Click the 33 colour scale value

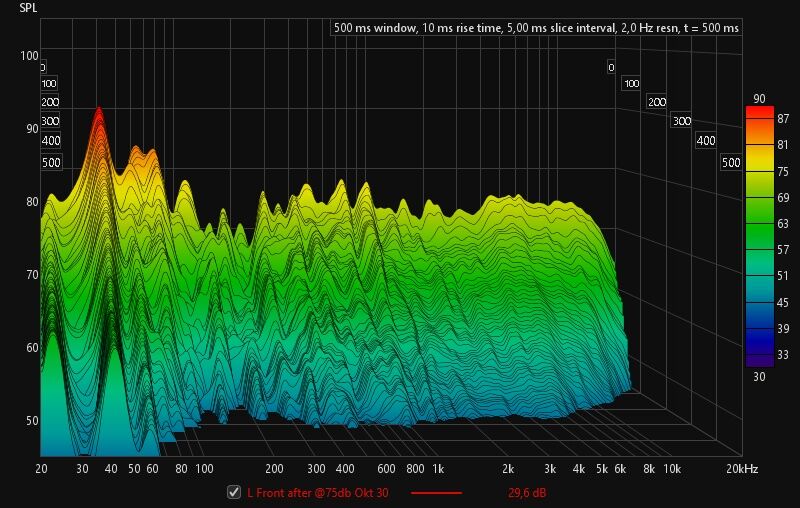pos(783,354)
